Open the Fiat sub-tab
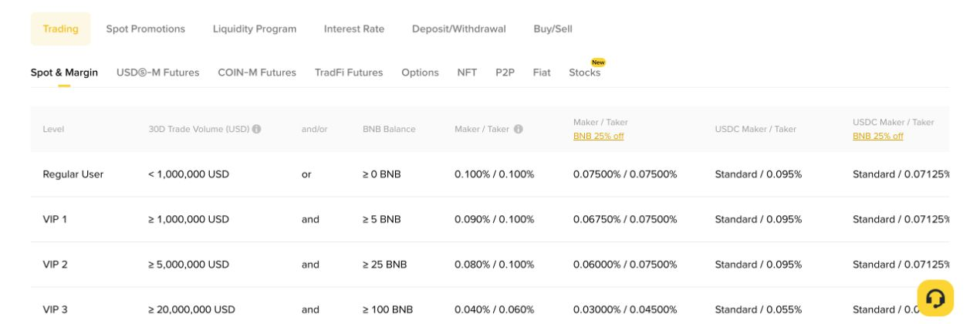 [542, 72]
